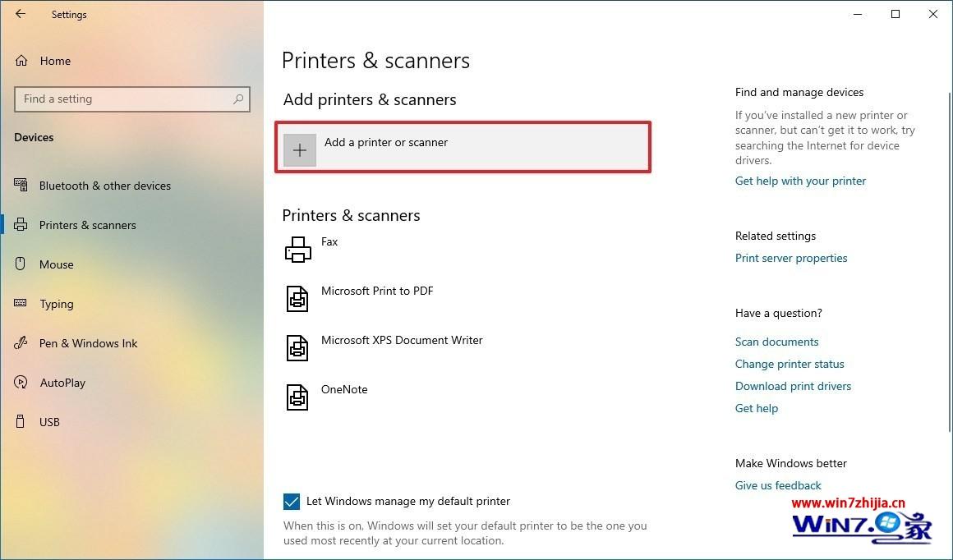
Task: Open the Scan documents help link
Action: (776, 342)
